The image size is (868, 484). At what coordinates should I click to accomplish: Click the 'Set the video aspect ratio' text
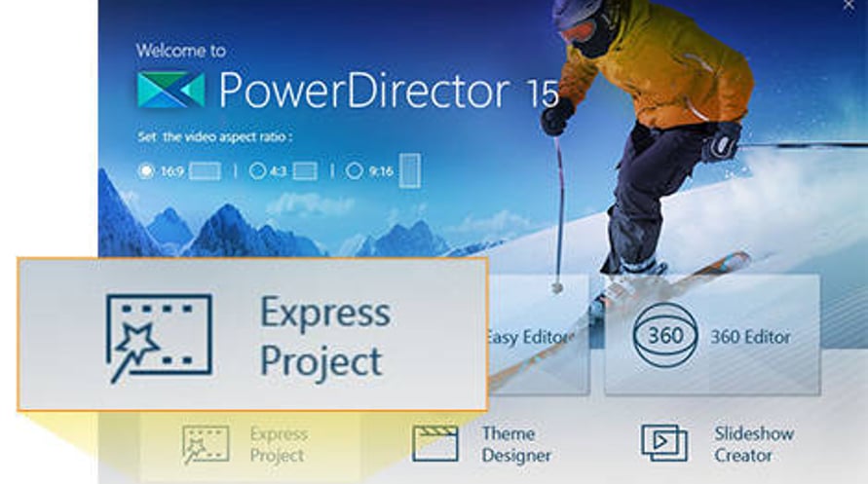click(x=214, y=136)
